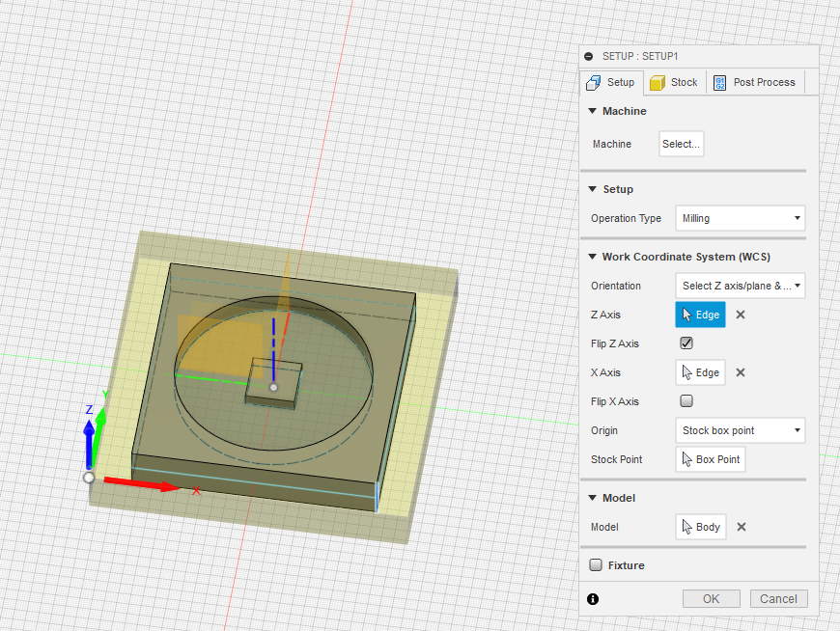Screen dimensions: 840x631
Task: Collapse the Setup section
Action: pos(593,189)
